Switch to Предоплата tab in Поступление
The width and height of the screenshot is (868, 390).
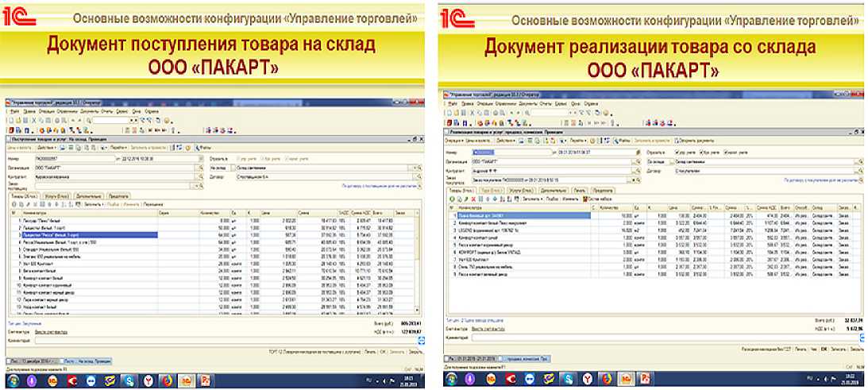click(118, 196)
